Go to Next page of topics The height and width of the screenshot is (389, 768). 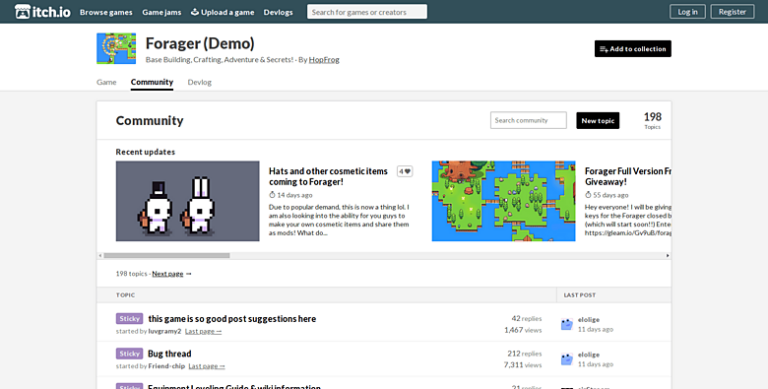point(168,274)
